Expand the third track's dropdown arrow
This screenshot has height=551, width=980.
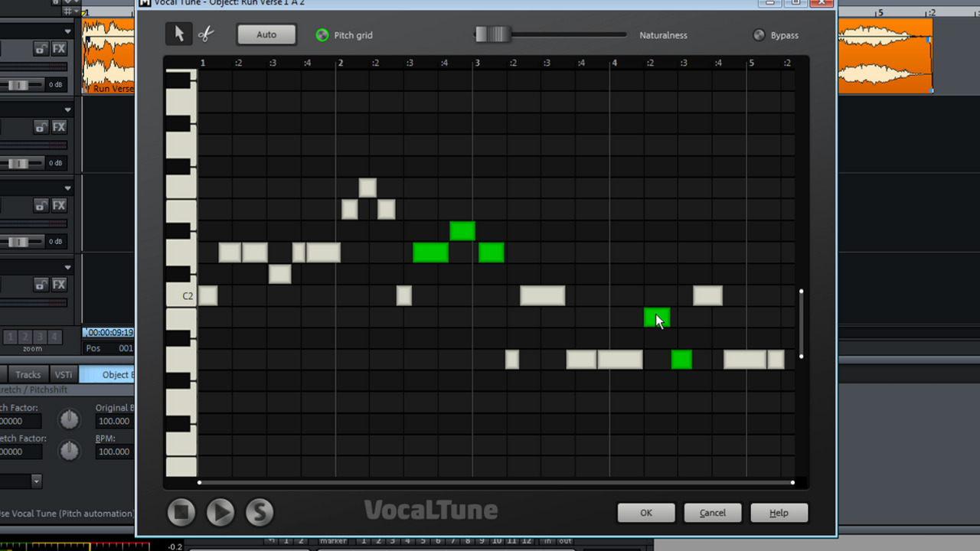point(68,188)
